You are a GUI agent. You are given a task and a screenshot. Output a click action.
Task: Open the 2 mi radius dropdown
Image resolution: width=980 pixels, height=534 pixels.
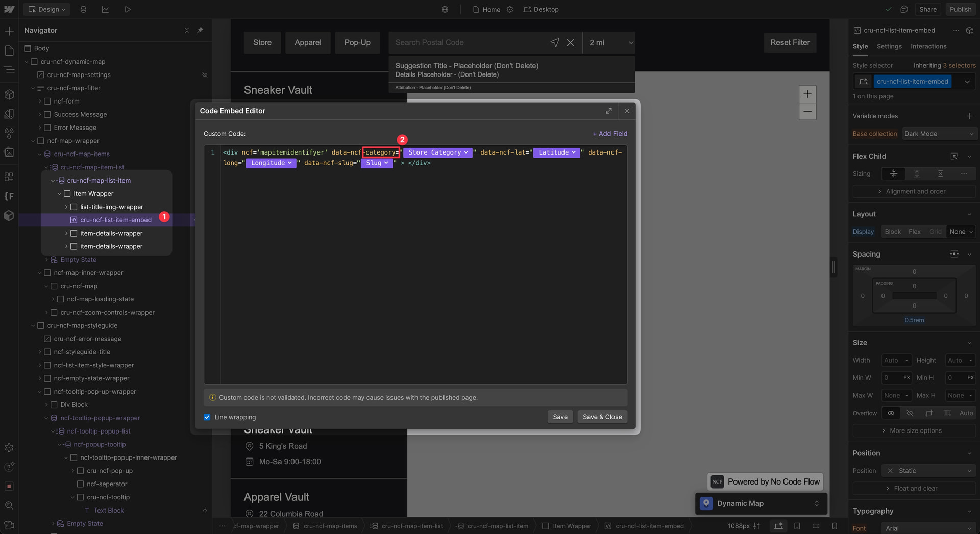click(x=610, y=43)
